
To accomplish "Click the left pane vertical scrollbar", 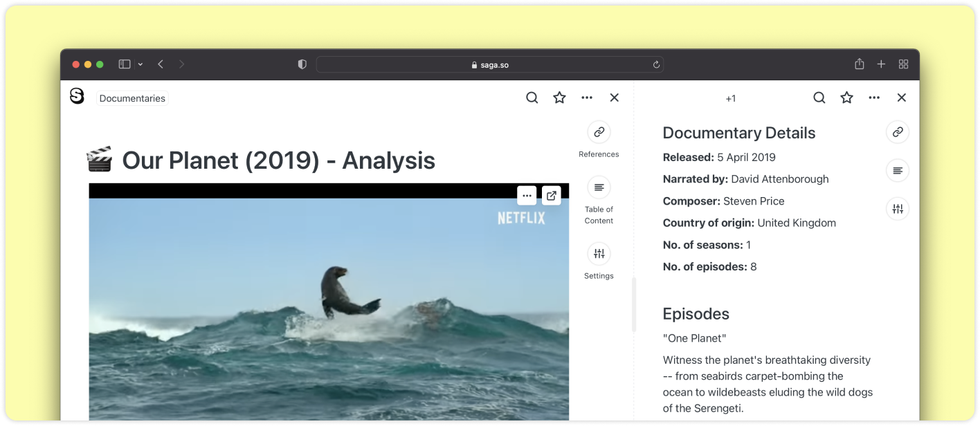I will click(634, 304).
